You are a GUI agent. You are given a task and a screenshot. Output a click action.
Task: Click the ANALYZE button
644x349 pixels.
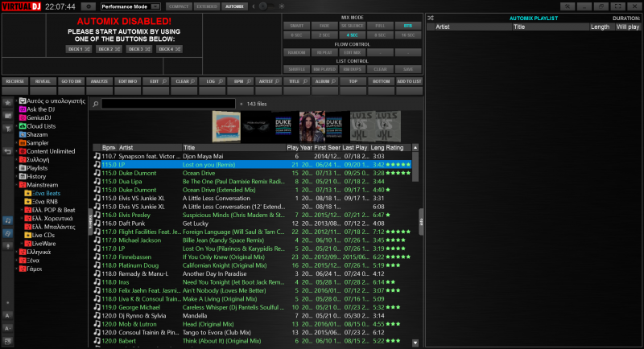coord(97,81)
